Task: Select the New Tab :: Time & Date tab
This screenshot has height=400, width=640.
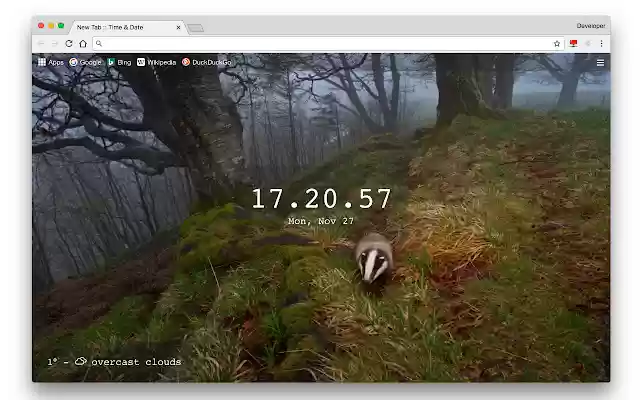Action: click(127, 27)
